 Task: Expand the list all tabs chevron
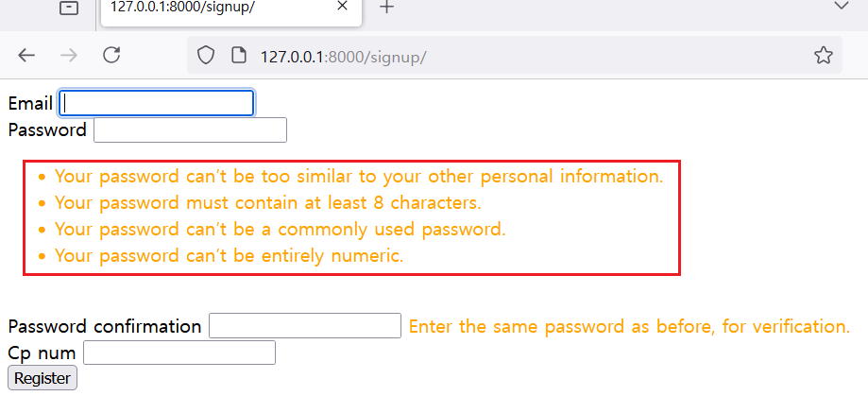pos(842,7)
